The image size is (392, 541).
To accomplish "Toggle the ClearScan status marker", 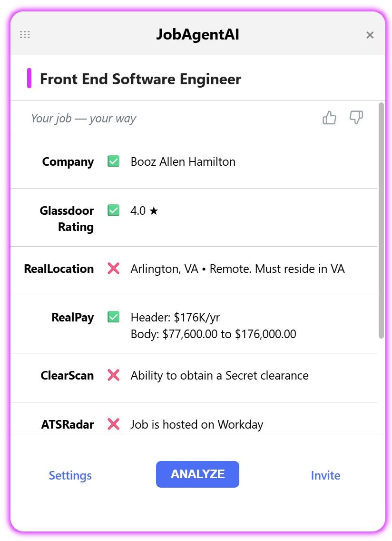I will click(x=113, y=375).
